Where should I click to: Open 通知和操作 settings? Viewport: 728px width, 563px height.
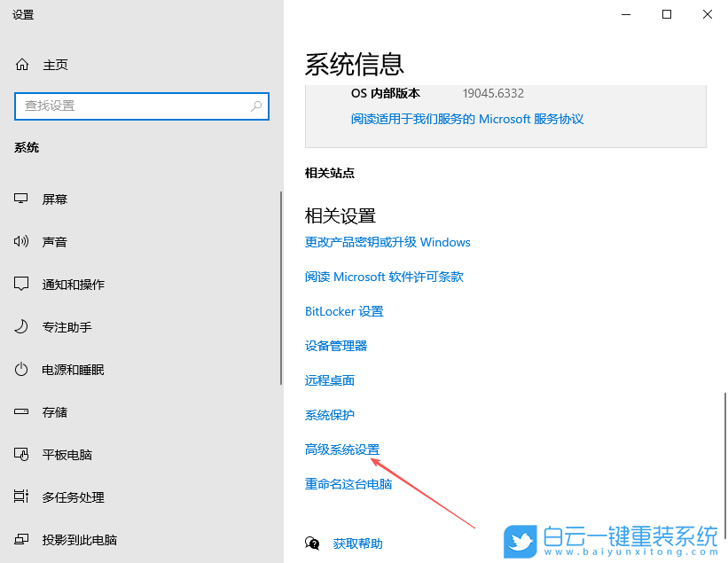[x=21, y=284]
